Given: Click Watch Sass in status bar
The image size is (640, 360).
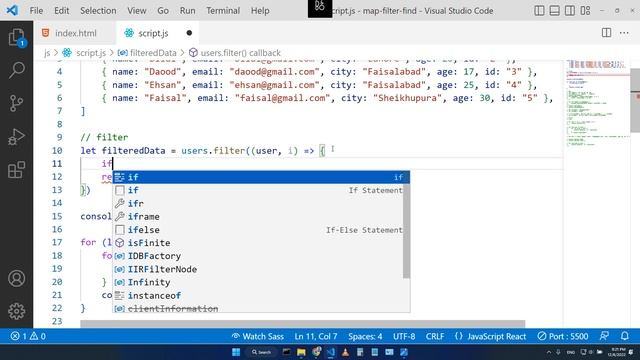Looking at the screenshot, I should pos(258,336).
